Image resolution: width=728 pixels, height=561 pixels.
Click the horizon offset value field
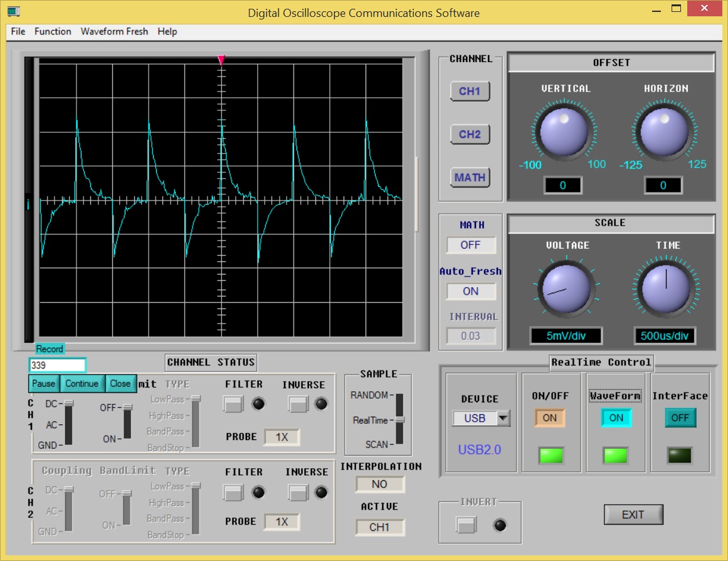[x=663, y=186]
